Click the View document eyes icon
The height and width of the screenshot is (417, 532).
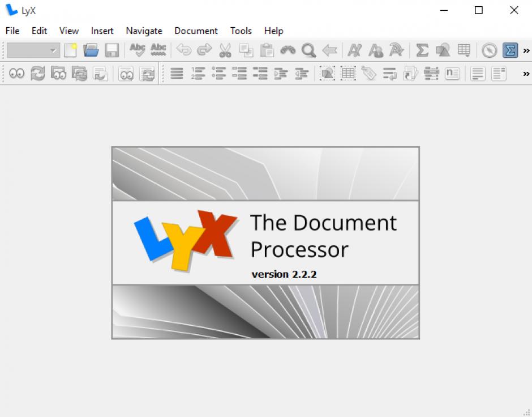(17, 73)
